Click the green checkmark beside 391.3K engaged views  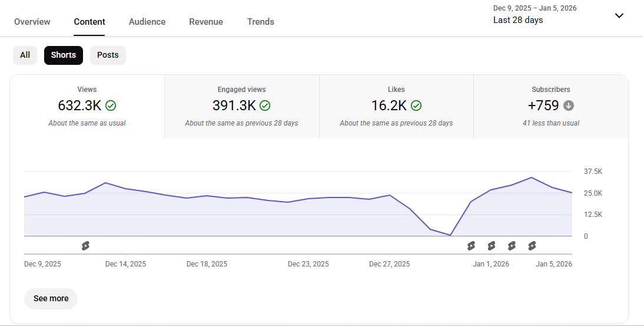265,106
